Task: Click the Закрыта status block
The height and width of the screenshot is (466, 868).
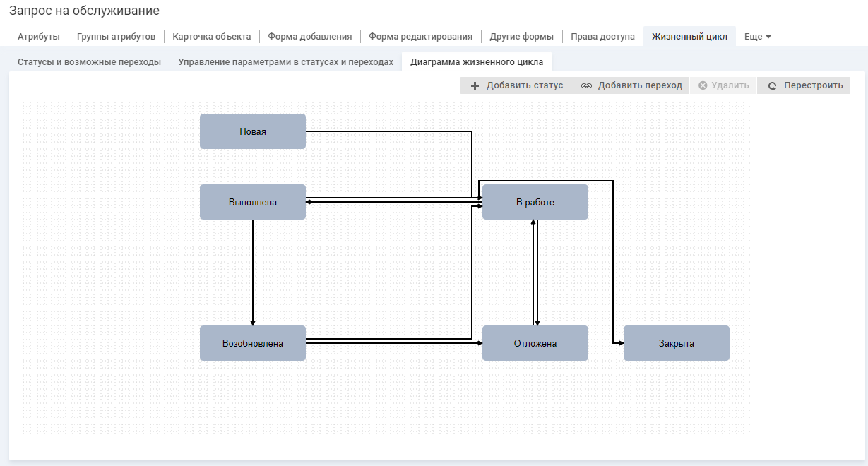Action: 677,343
